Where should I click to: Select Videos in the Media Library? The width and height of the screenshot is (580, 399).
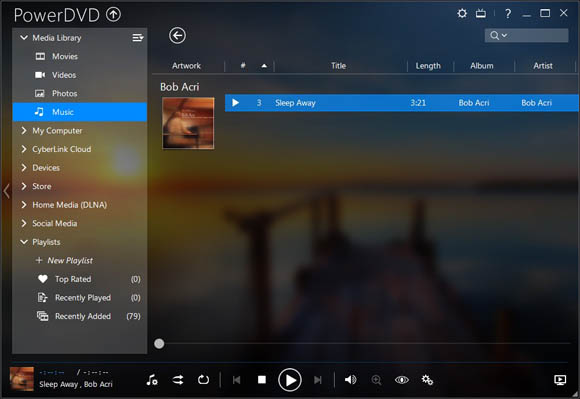coord(80,75)
